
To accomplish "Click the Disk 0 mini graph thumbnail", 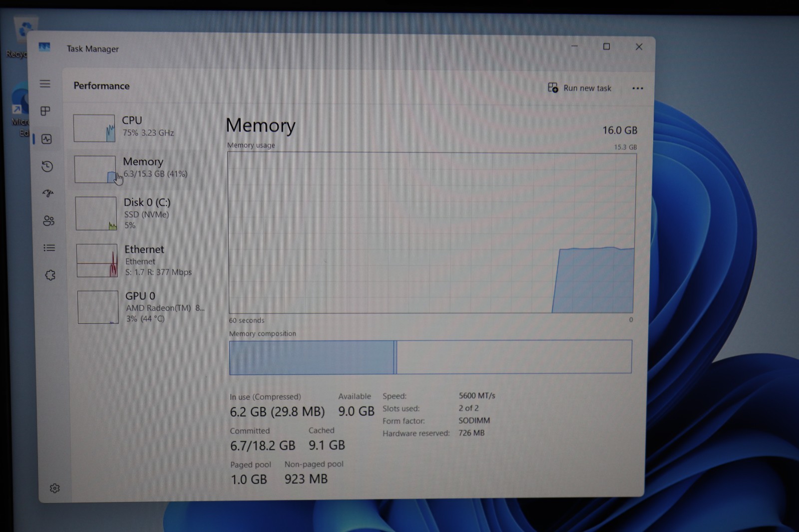I will pyautogui.click(x=96, y=214).
